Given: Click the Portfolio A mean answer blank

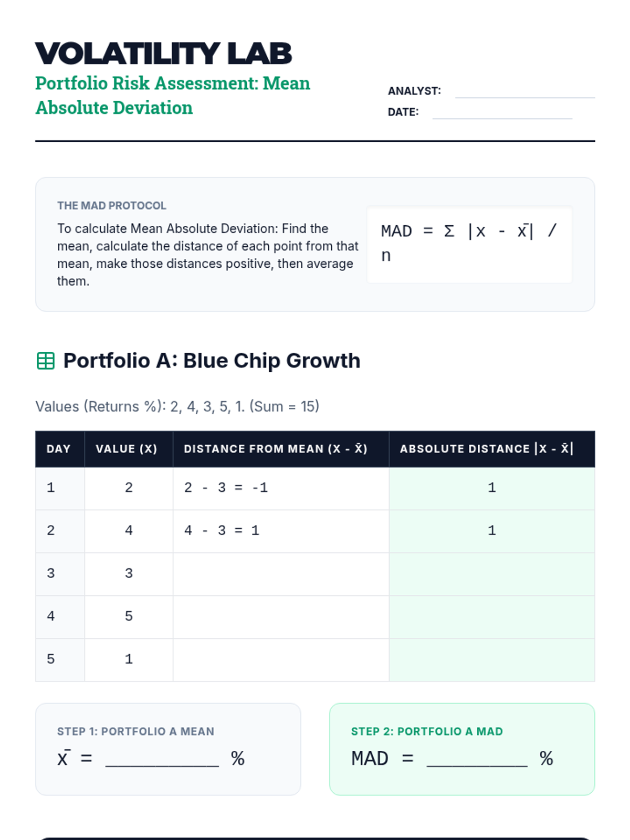Looking at the screenshot, I should point(162,759).
